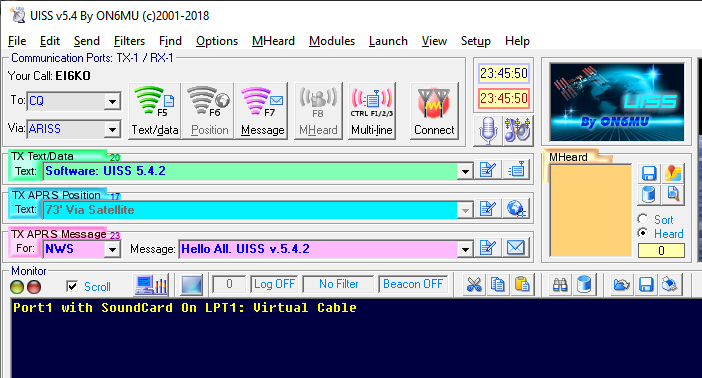This screenshot has width=702, height=378.
Task: Open a monitor log file
Action: (x=622, y=284)
